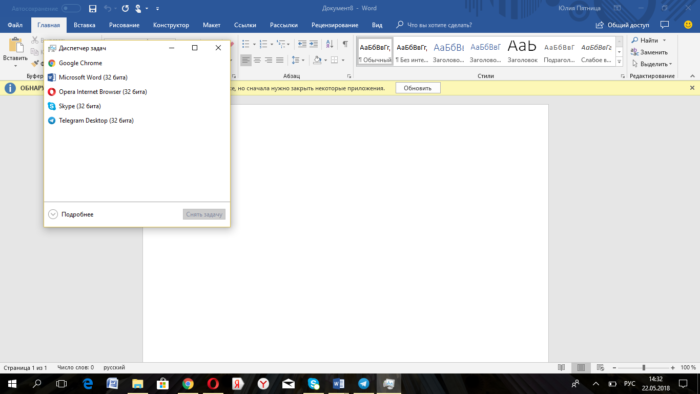Image resolution: width=700 pixels, height=394 pixels.
Task: Expand the Bullets list dropdown arrow
Action: tap(254, 44)
